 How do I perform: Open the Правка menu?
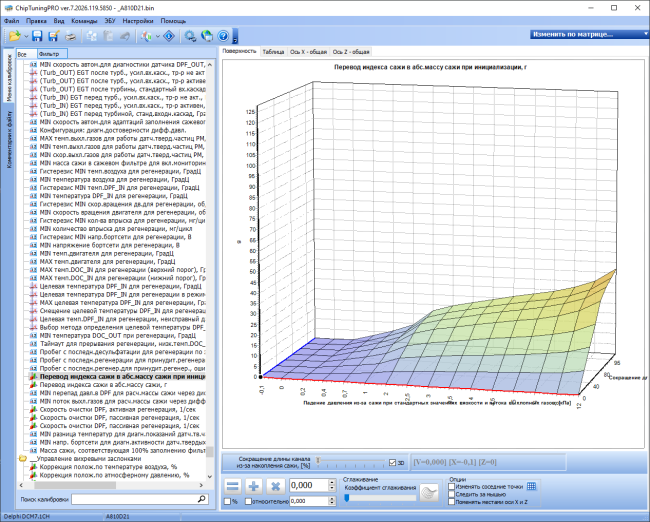point(36,21)
